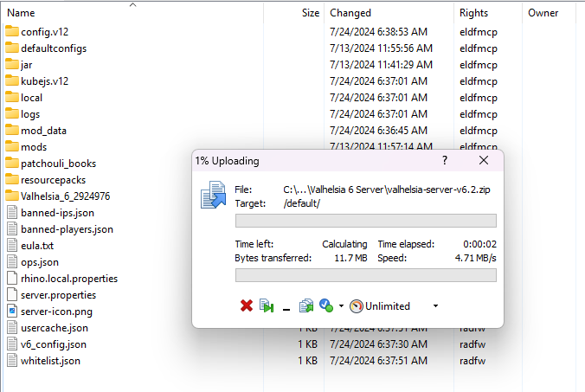The height and width of the screenshot is (392, 585).
Task: Click the 7/13/2024 11:41:29 AM changed date
Action: 381,65
